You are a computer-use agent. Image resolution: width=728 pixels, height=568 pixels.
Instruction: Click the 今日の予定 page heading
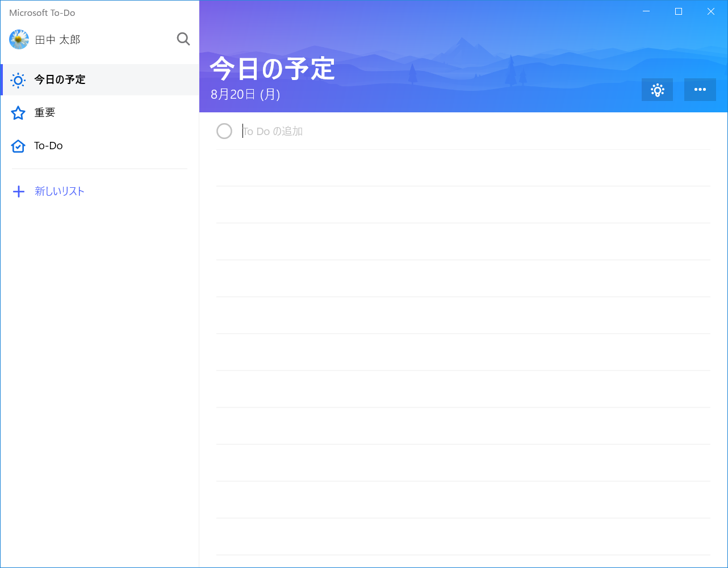coord(273,68)
